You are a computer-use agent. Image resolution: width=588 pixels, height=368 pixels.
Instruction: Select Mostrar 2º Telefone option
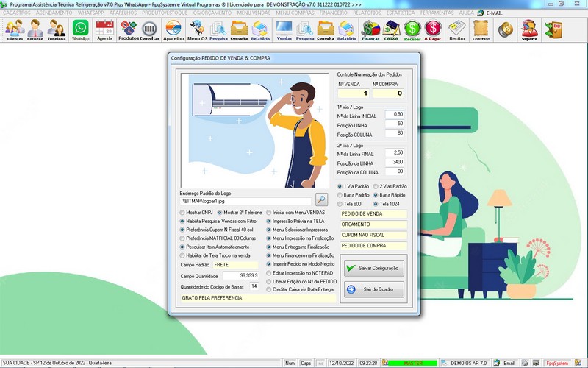click(x=240, y=213)
